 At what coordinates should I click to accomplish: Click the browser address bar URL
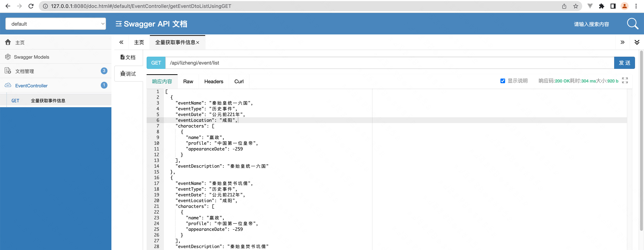pyautogui.click(x=141, y=6)
